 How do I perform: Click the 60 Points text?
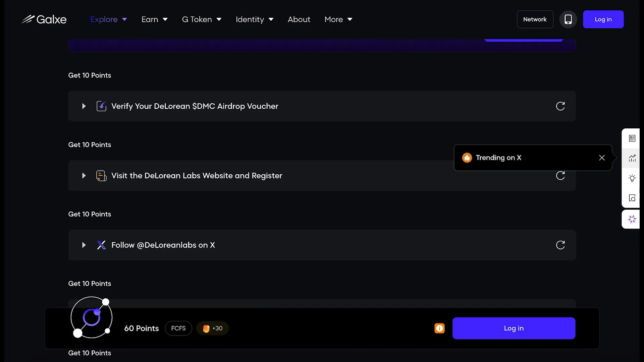[142, 328]
